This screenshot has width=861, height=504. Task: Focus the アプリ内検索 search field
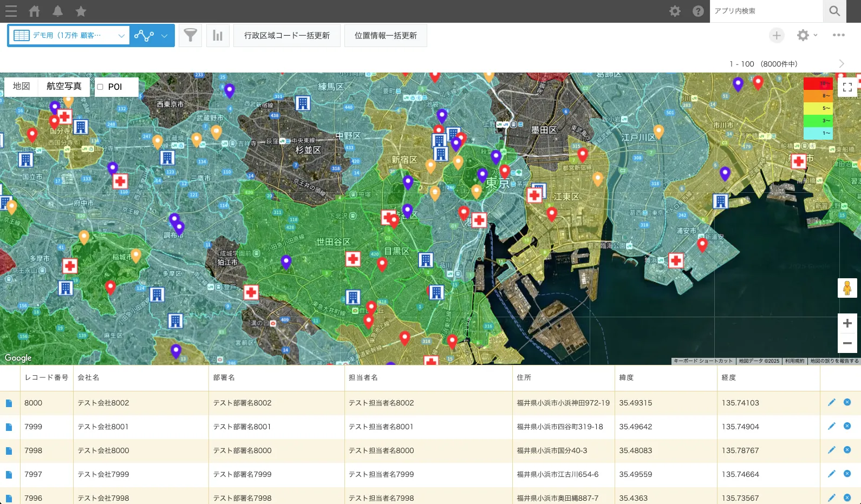click(x=766, y=11)
